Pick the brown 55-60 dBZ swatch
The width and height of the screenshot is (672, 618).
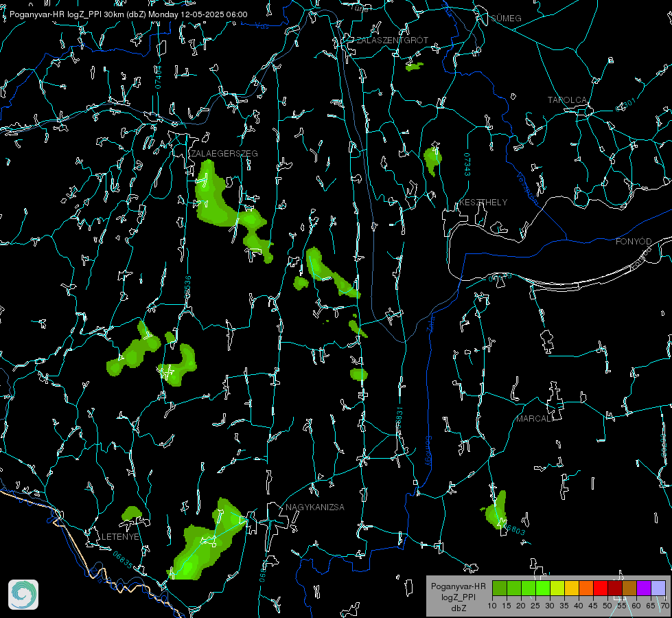click(629, 588)
